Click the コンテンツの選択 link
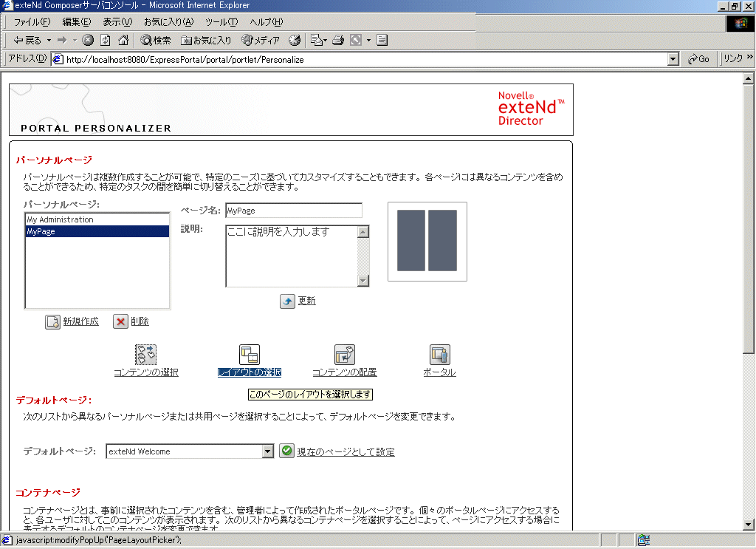 [146, 372]
